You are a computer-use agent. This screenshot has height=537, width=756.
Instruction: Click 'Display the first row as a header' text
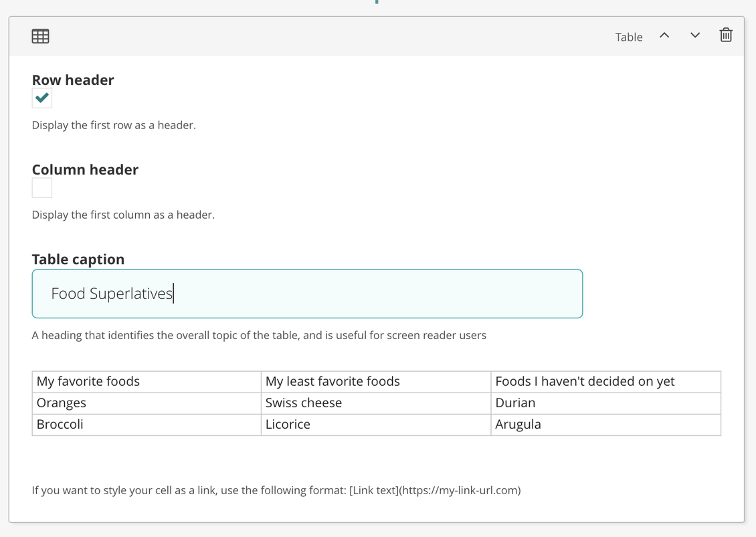[x=114, y=125]
